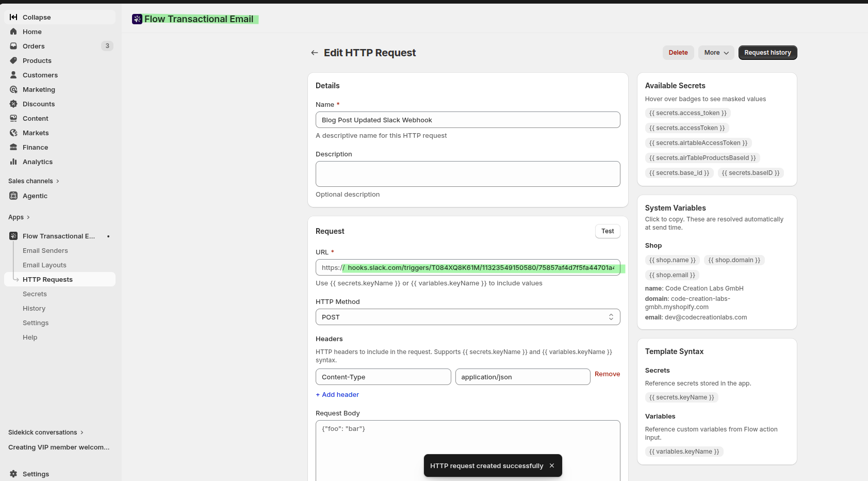The image size is (868, 481).
Task: Click the Name input field
Action: 468,120
